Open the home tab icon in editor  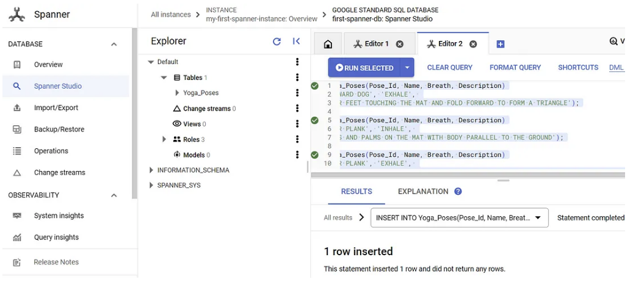pos(328,44)
